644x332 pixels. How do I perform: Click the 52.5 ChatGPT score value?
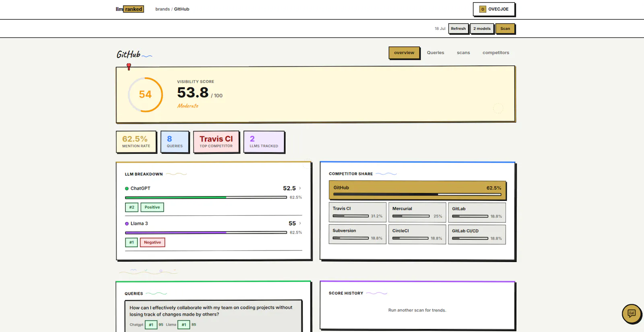point(289,188)
